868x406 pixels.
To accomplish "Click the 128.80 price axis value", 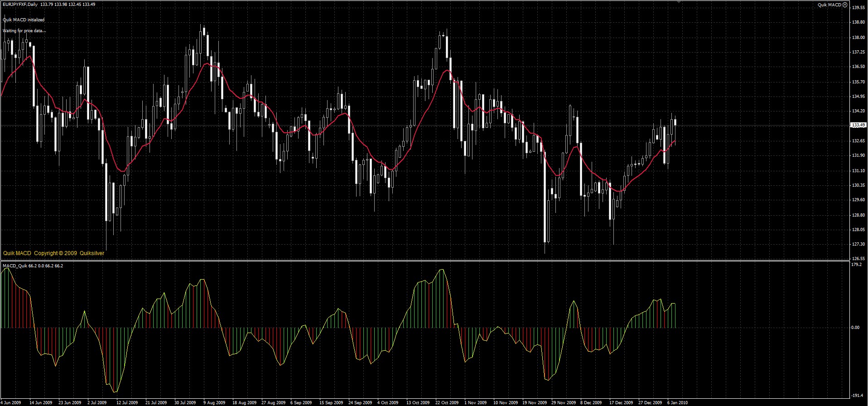I will pos(858,215).
